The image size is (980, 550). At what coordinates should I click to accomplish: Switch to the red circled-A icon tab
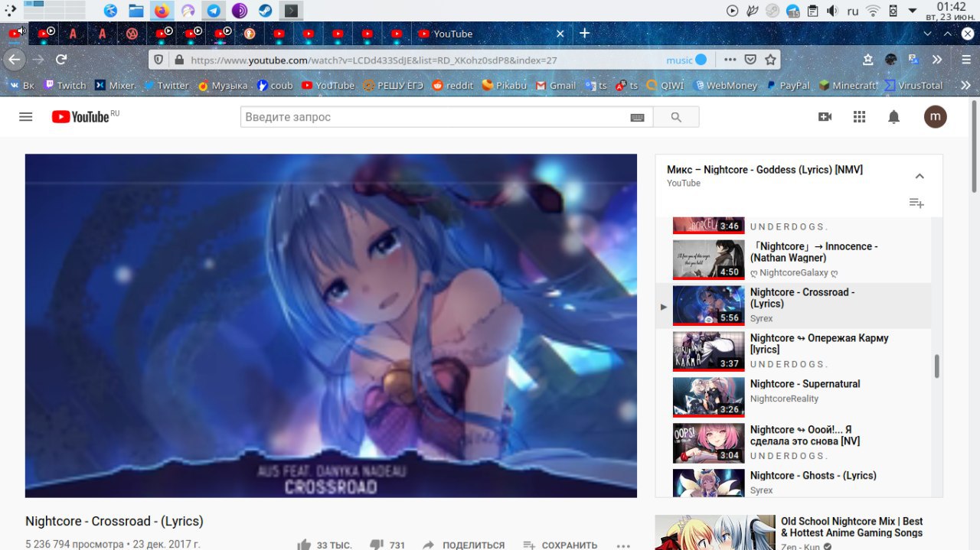tap(132, 34)
